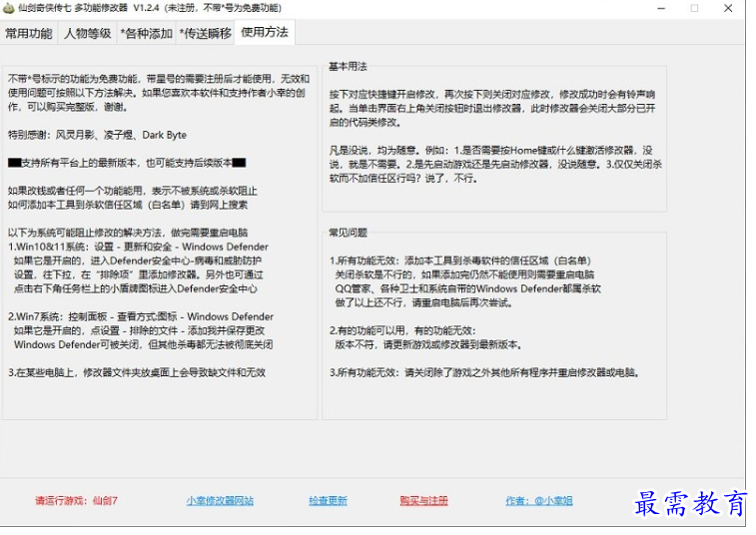Viewport: 756px width, 535px height.
Task: Go to the *传送瞬移 tab
Action: 206,33
